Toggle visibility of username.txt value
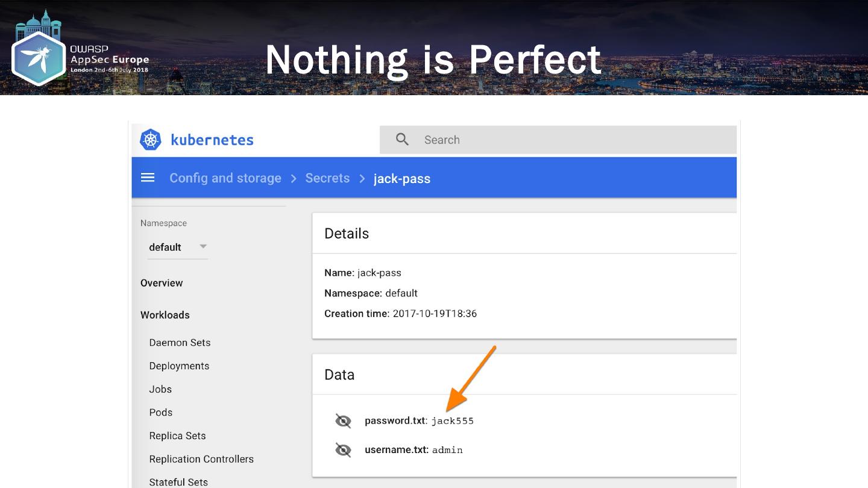868x488 pixels. pyautogui.click(x=343, y=449)
